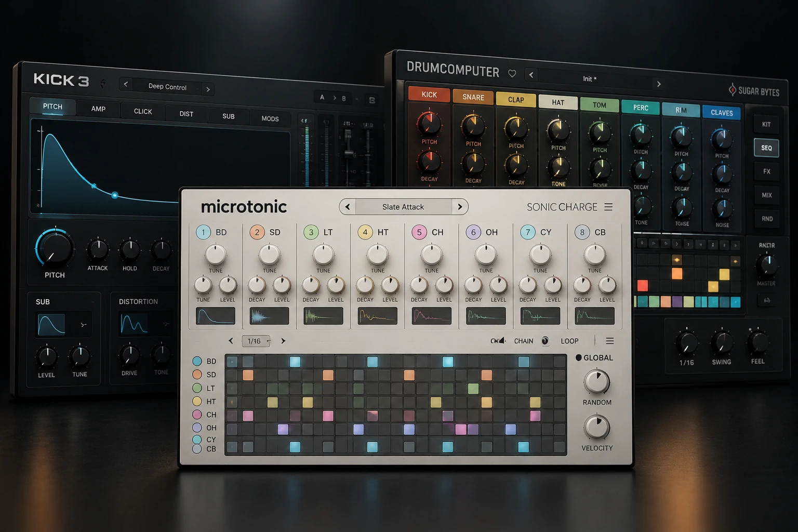Toggle the BD row color dot in sequencer
Screen dimensions: 798x532
tap(197, 361)
